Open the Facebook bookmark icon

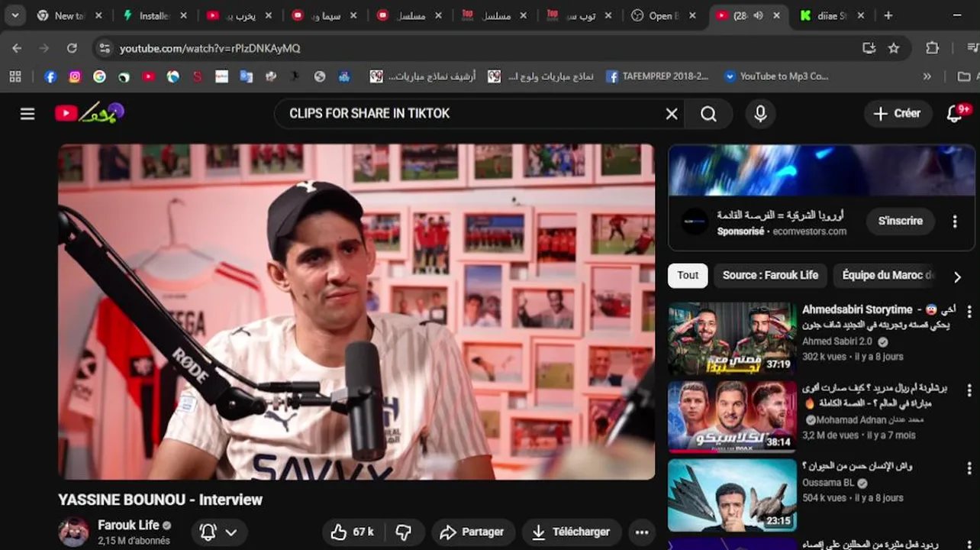tap(50, 76)
